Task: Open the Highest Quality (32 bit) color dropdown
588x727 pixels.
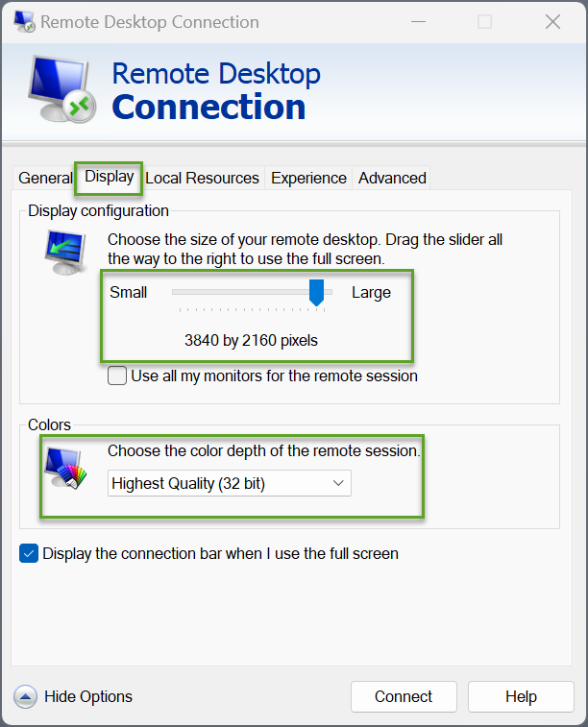Action: coord(229,484)
